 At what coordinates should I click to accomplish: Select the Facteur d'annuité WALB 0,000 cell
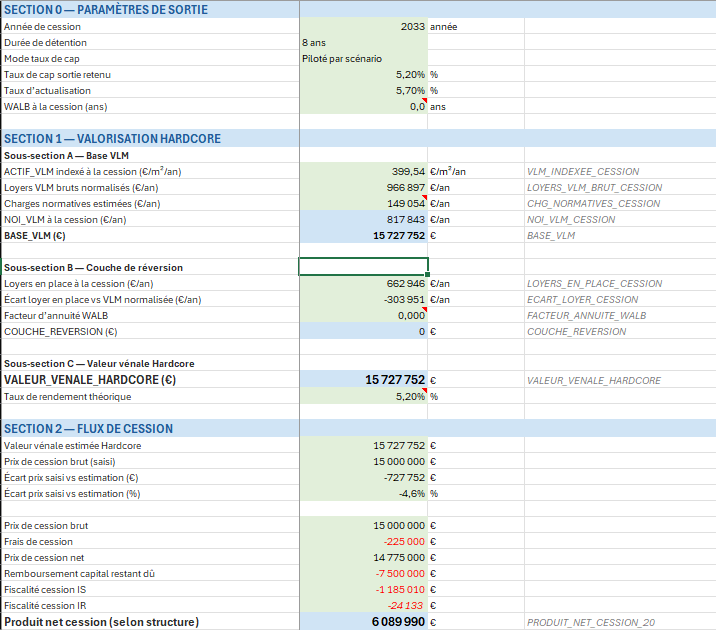point(363,315)
